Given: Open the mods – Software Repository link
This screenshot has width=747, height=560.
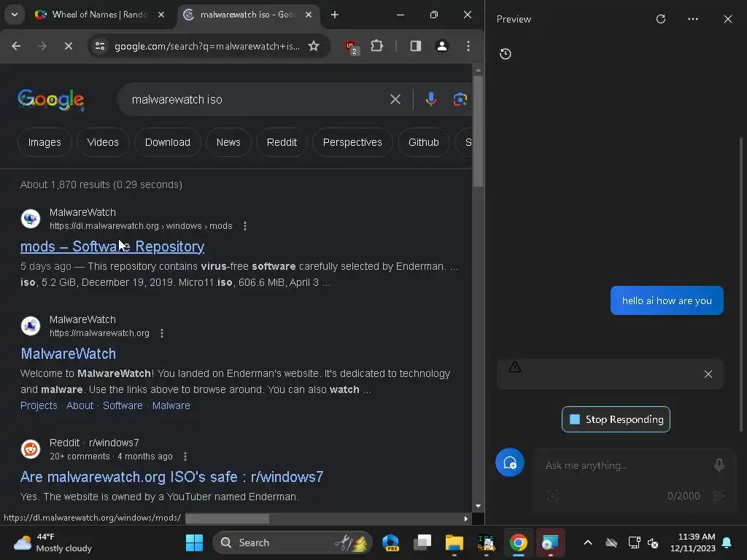Looking at the screenshot, I should [112, 246].
